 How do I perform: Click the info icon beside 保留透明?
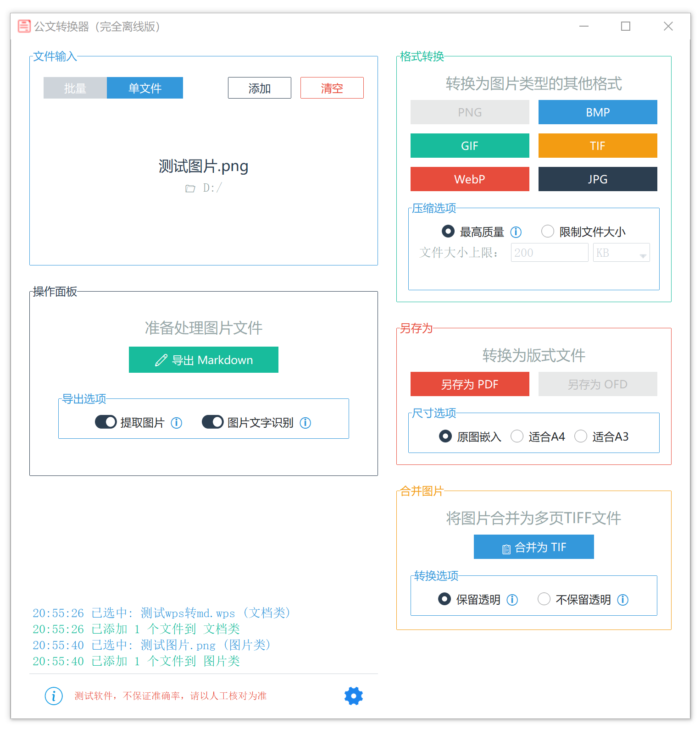[512, 600]
